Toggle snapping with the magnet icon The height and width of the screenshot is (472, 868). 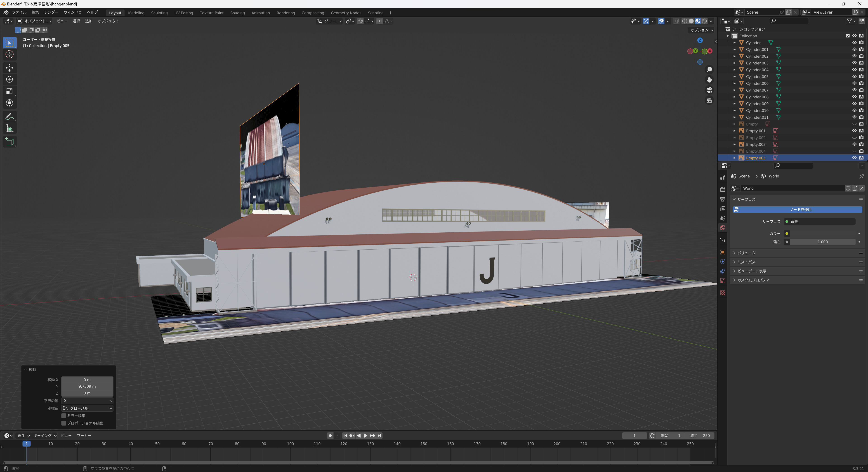pyautogui.click(x=360, y=21)
